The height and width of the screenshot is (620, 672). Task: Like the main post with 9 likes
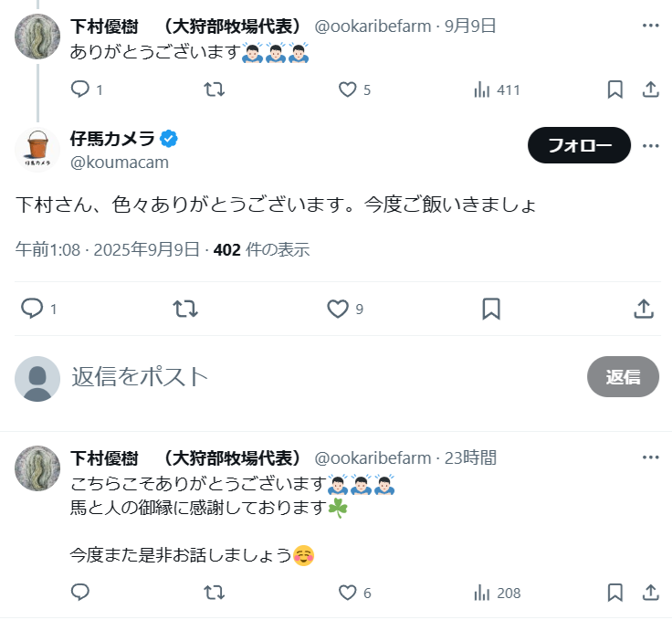tap(339, 309)
